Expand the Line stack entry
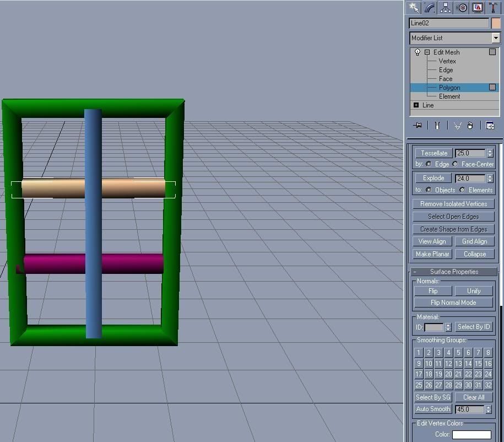 coord(416,105)
